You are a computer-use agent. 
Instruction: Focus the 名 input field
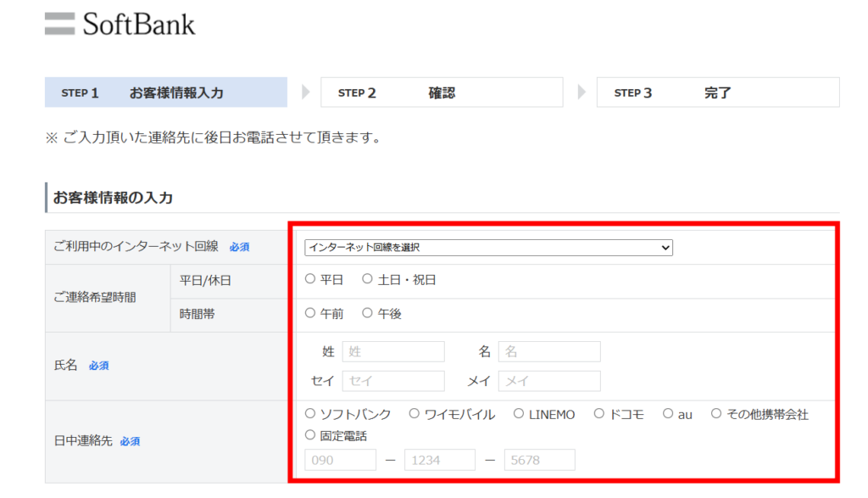(x=549, y=352)
